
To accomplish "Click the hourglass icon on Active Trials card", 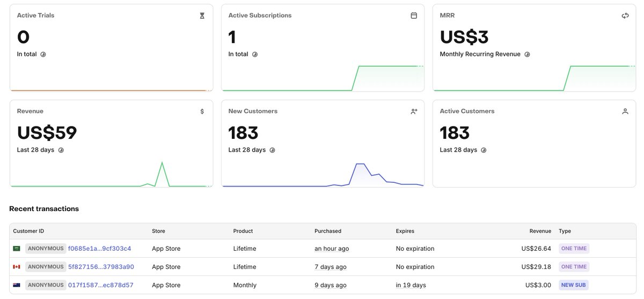I will (x=202, y=16).
